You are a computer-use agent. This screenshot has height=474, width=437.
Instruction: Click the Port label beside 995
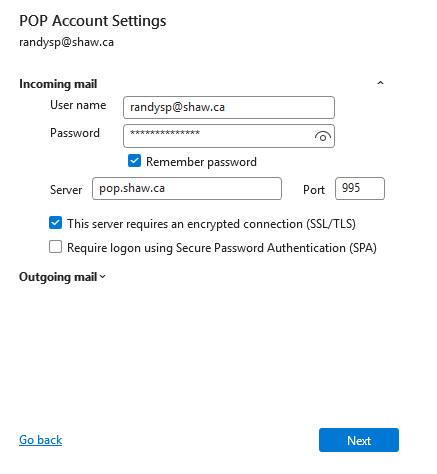coord(313,190)
